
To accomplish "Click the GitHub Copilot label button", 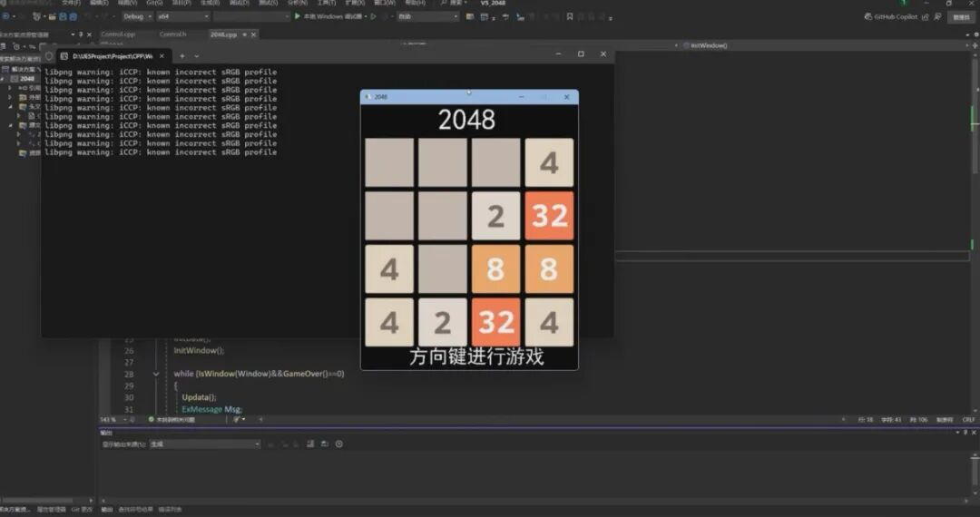I will 896,16.
